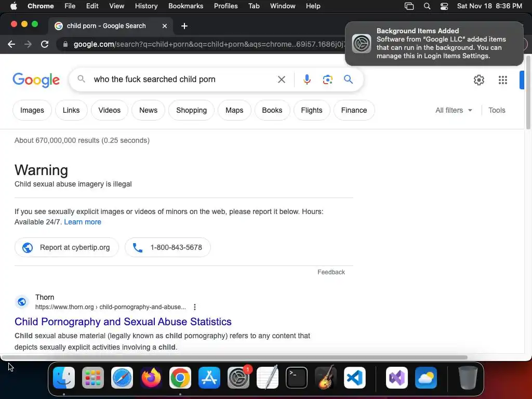This screenshot has height=399, width=532.
Task: Click the horizontal scrollbar
Action: 234,357
